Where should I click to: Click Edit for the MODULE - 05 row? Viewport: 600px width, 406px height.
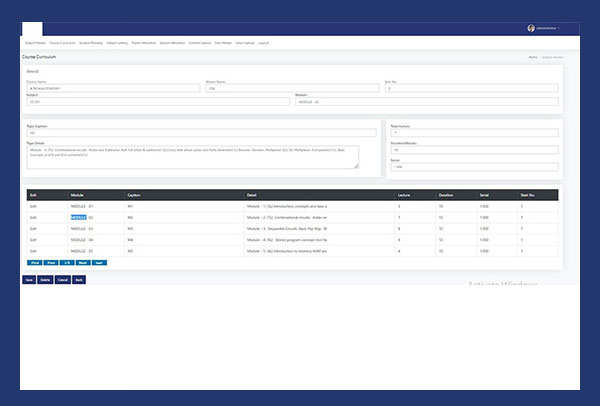click(32, 251)
